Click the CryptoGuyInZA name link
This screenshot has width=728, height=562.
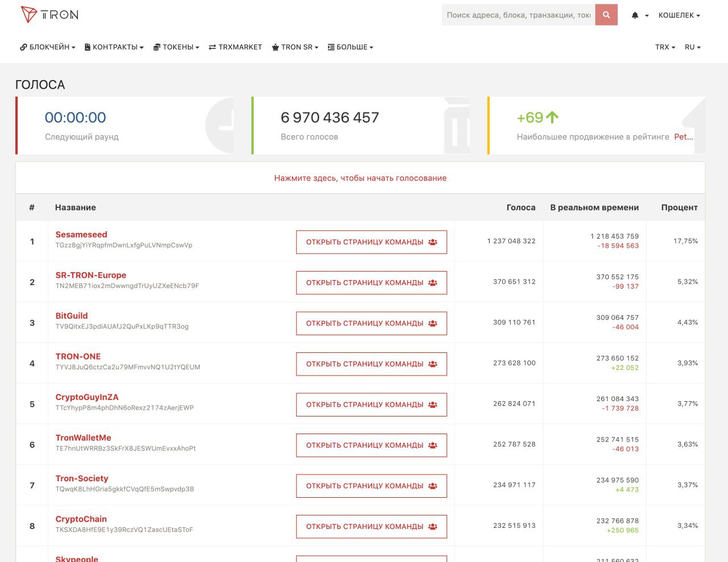pos(87,397)
